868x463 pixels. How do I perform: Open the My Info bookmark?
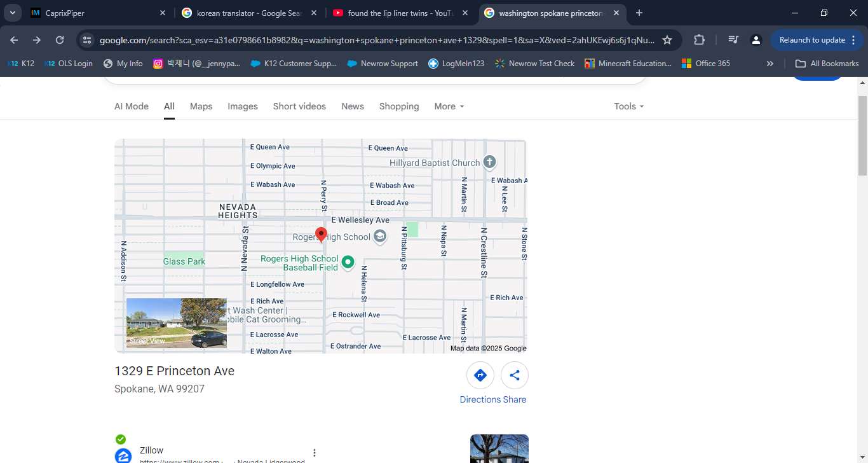click(123, 64)
